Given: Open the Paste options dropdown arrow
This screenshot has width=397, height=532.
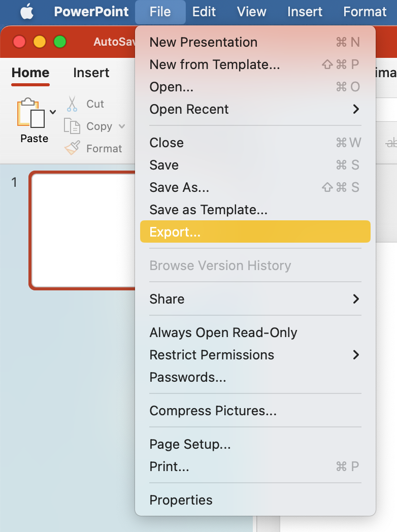Looking at the screenshot, I should point(53,112).
